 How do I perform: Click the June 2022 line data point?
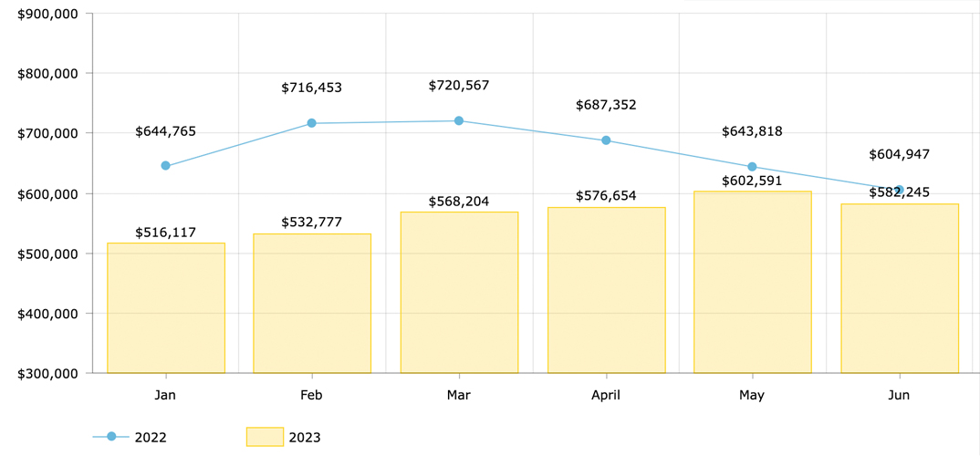click(x=899, y=191)
